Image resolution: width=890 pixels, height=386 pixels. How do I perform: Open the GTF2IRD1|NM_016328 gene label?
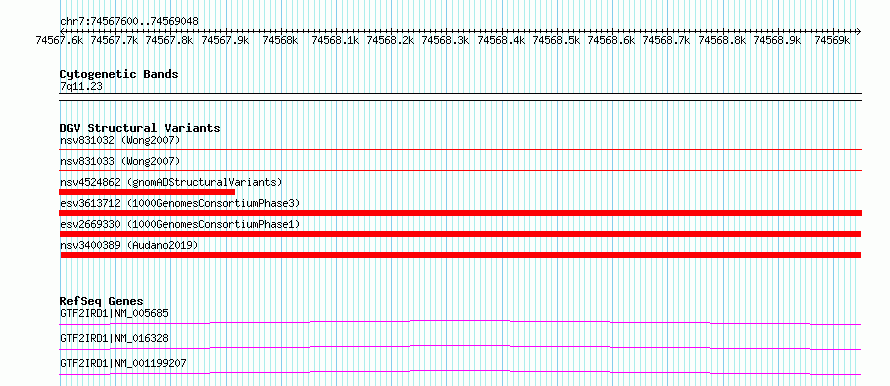point(114,338)
